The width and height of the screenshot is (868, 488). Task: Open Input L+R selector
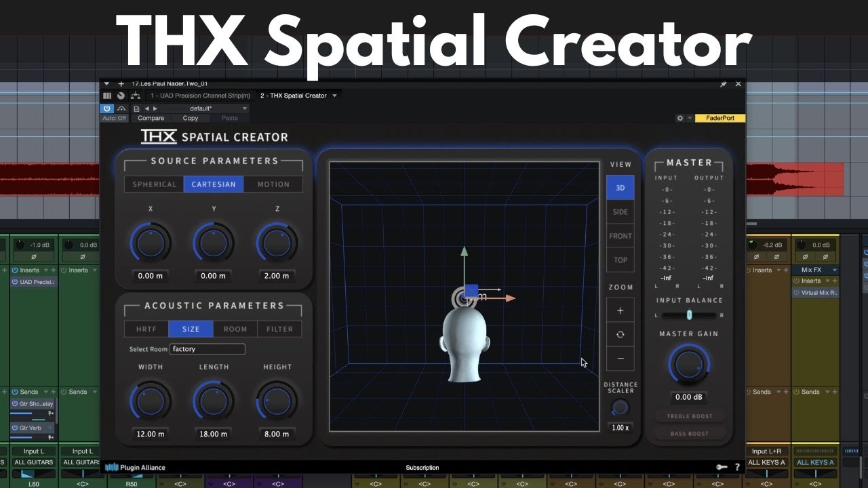(768, 451)
